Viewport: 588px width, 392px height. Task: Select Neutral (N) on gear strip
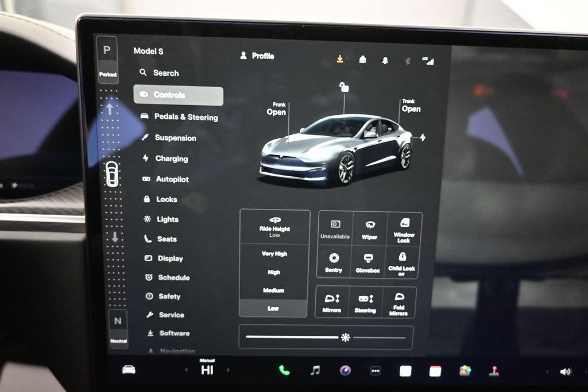(118, 329)
